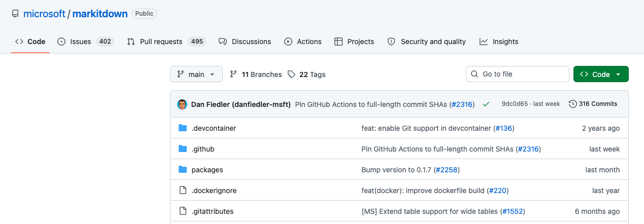Open pull request #2258 link
The height and width of the screenshot is (224, 644).
point(447,170)
